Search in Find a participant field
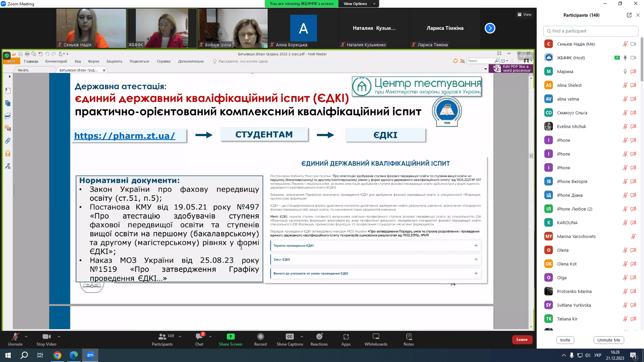This screenshot has height=362, width=644. point(591,31)
